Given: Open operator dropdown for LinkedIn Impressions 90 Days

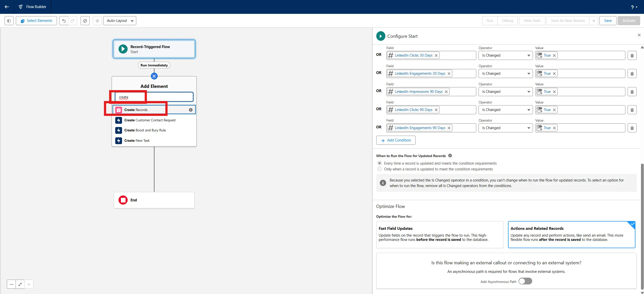Looking at the screenshot, I should pyautogui.click(x=505, y=92).
